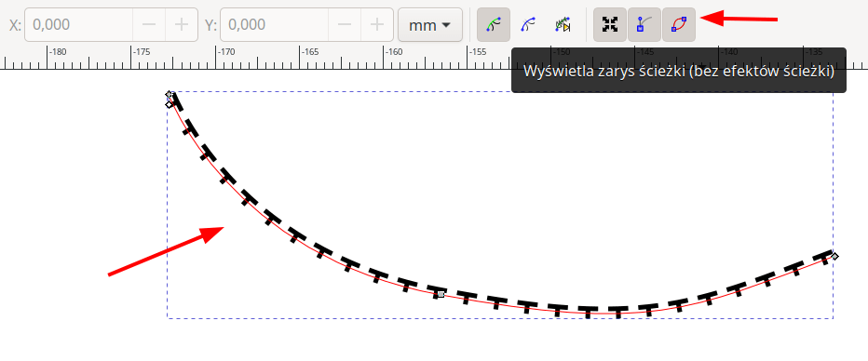This screenshot has width=868, height=361.
Task: Decrease the Y coordinate with minus
Action: pyautogui.click(x=345, y=25)
